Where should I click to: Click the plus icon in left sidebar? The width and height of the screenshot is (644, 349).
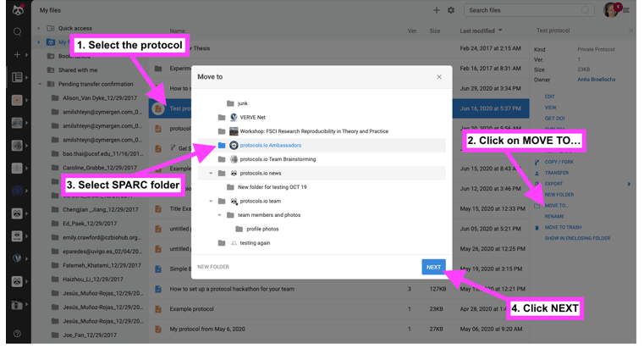[17, 54]
